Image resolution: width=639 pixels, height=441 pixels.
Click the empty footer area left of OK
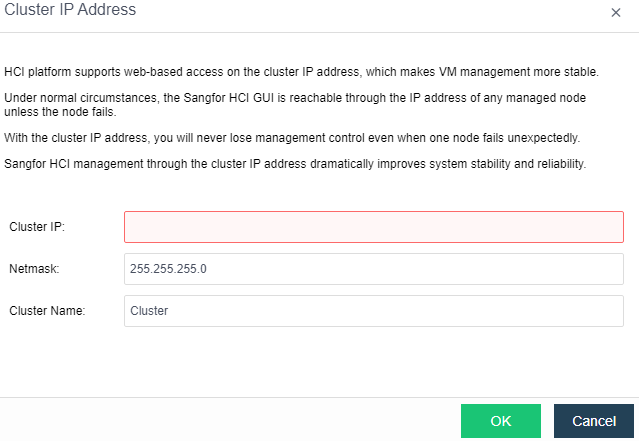tap(230, 420)
